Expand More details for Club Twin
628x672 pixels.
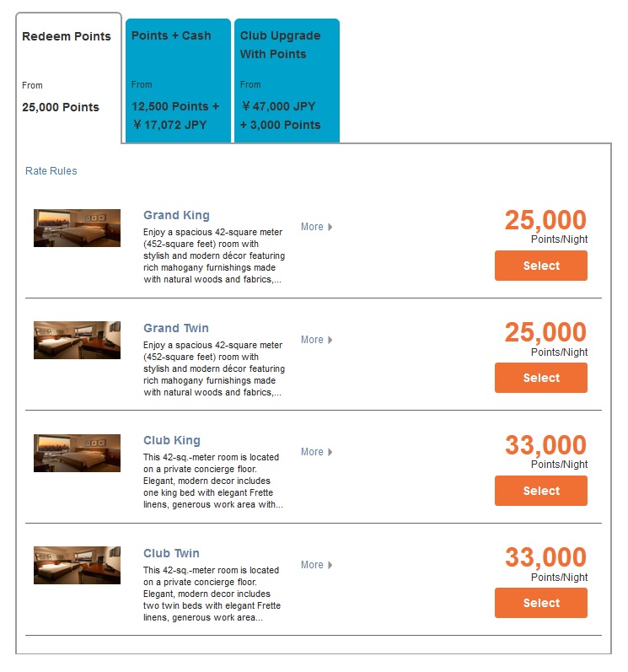[x=317, y=565]
